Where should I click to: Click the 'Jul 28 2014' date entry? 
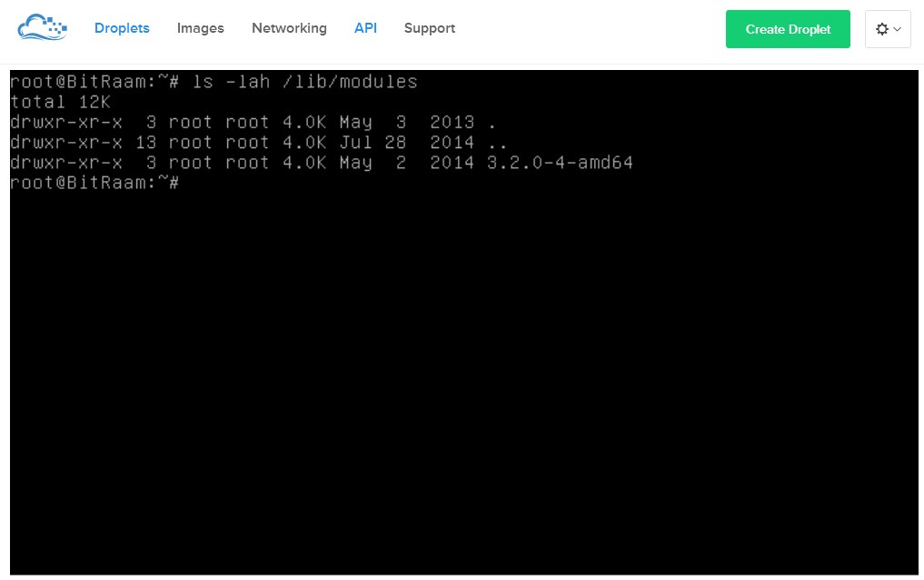(407, 142)
